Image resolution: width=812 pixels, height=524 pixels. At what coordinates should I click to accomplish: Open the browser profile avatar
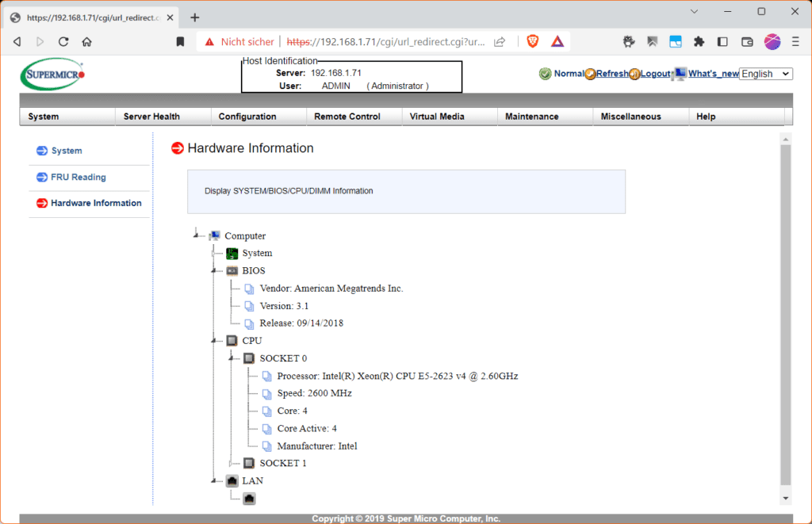coord(772,42)
